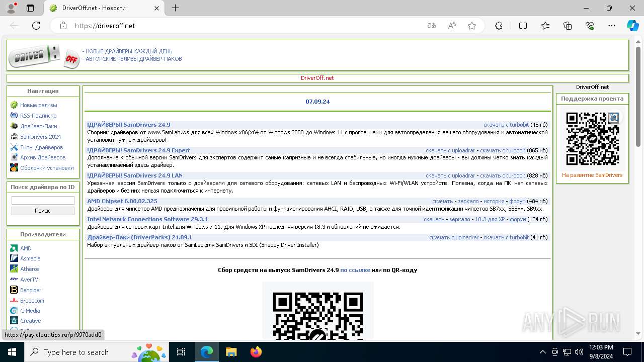
Task: Click the Драйвер-Паки sidebar icon
Action: 14,126
